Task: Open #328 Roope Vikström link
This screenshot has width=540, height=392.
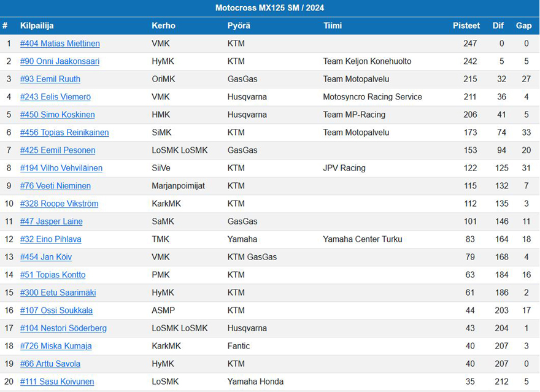Action: coord(59,204)
